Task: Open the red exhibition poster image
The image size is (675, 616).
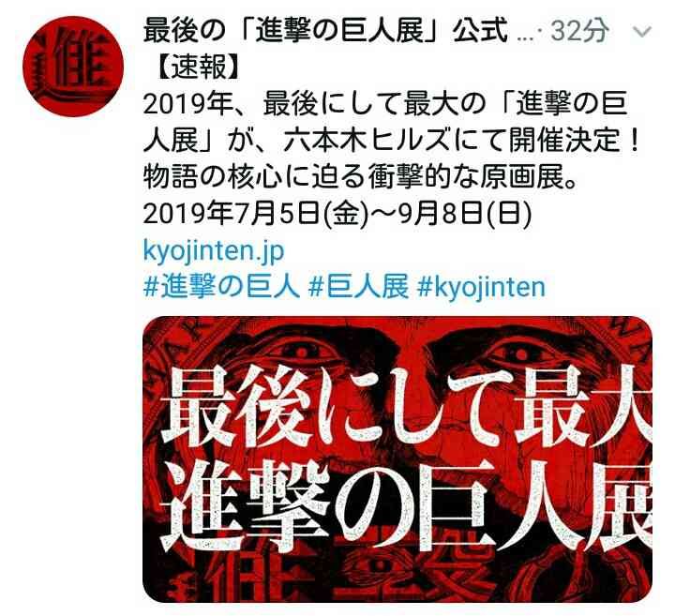Action: click(x=397, y=458)
